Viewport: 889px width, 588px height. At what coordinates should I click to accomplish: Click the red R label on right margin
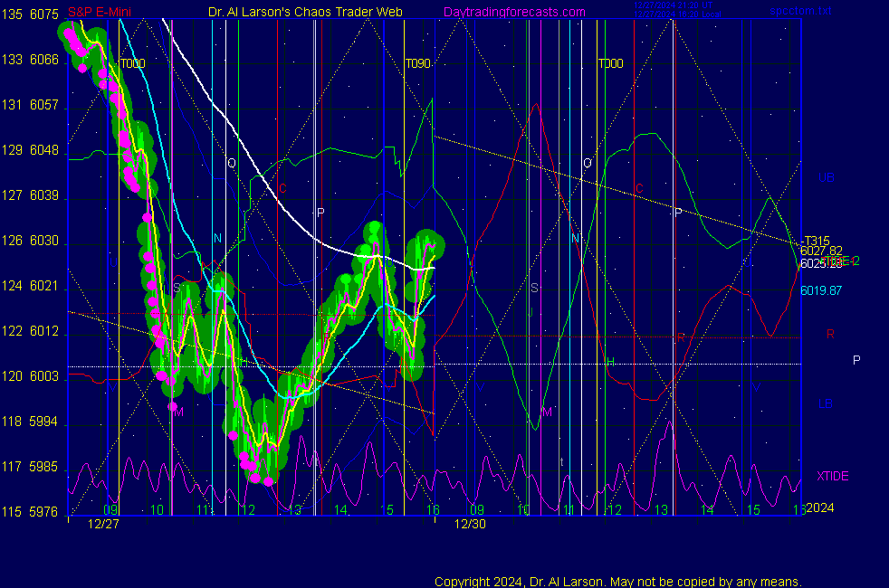click(x=830, y=334)
